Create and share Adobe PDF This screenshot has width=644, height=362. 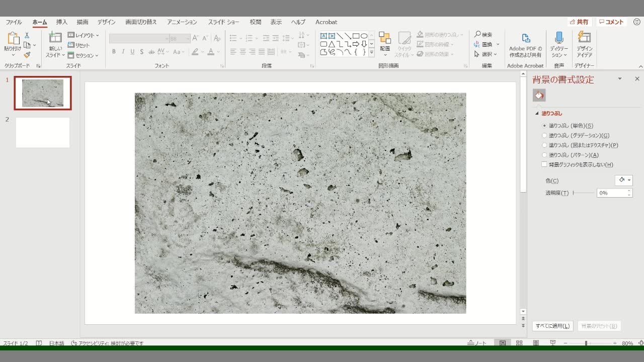(x=525, y=45)
